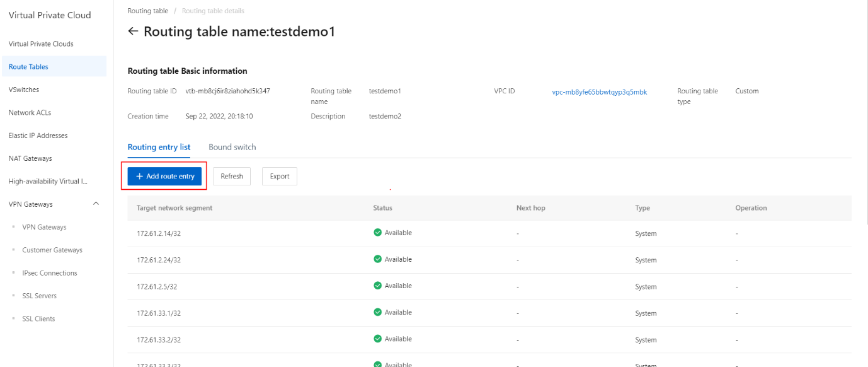868x367 pixels.
Task: Click the 172.61.33.1/32 cell
Action: tap(159, 313)
